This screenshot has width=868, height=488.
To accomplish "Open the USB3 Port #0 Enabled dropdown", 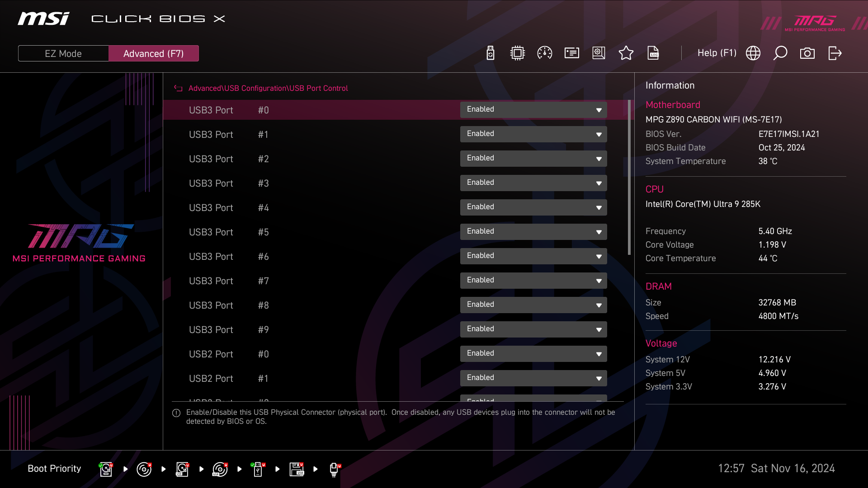I will pos(533,110).
